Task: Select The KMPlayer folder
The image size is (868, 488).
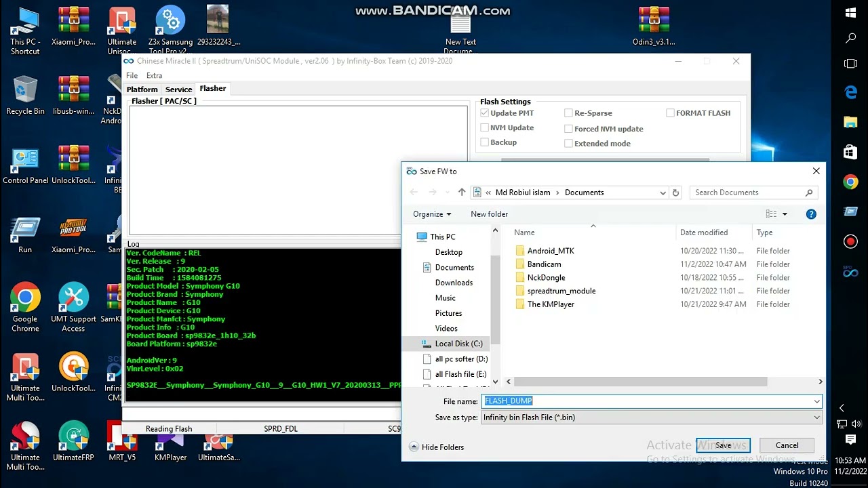Action: click(551, 304)
